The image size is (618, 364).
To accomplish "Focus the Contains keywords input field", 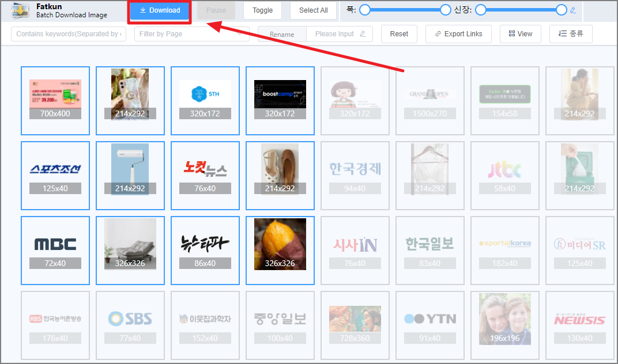I will click(x=69, y=34).
